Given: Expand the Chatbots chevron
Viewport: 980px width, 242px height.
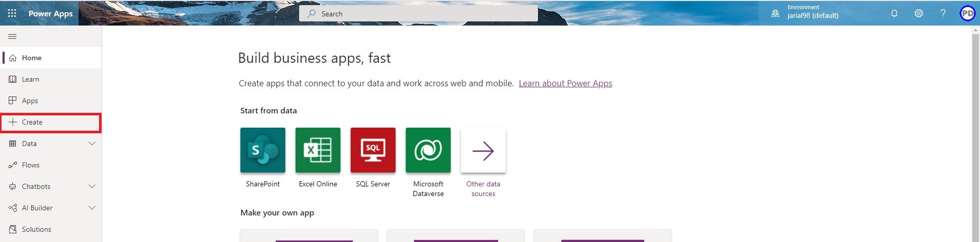Looking at the screenshot, I should (92, 186).
